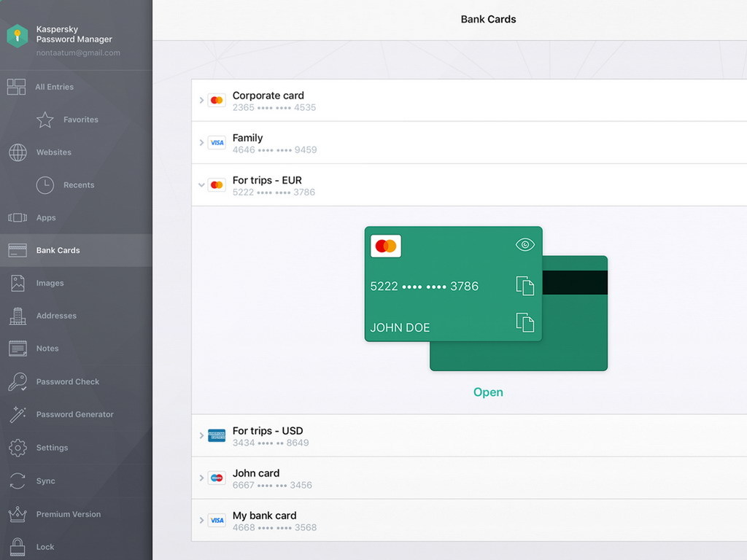Click Kaspersky Password Manager title text
The image size is (747, 560).
(x=74, y=34)
